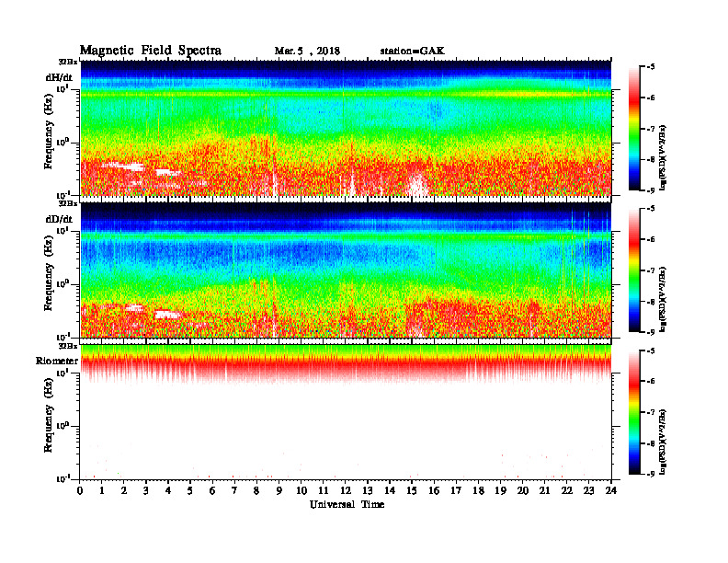
Task: Click hour 15 on the time axis
Action: pos(412,491)
